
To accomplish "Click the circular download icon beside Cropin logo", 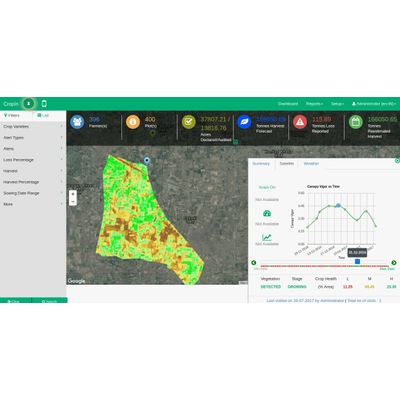I will point(29,104).
